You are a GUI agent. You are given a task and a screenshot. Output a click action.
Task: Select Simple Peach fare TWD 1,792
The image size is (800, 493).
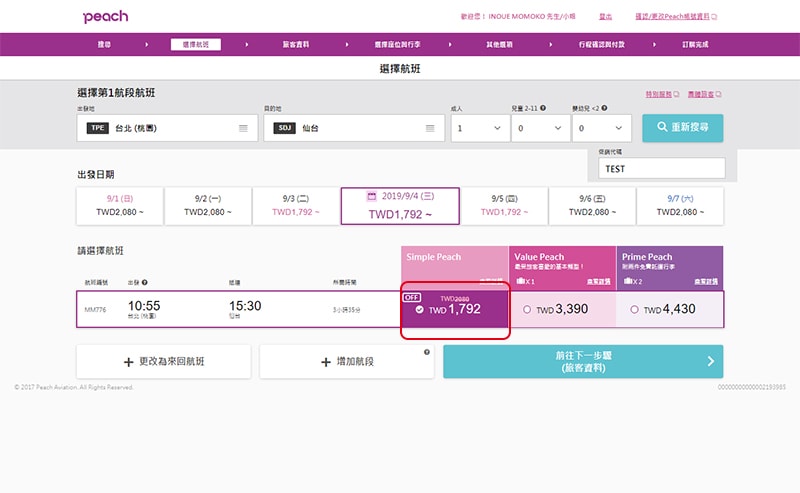(x=455, y=309)
